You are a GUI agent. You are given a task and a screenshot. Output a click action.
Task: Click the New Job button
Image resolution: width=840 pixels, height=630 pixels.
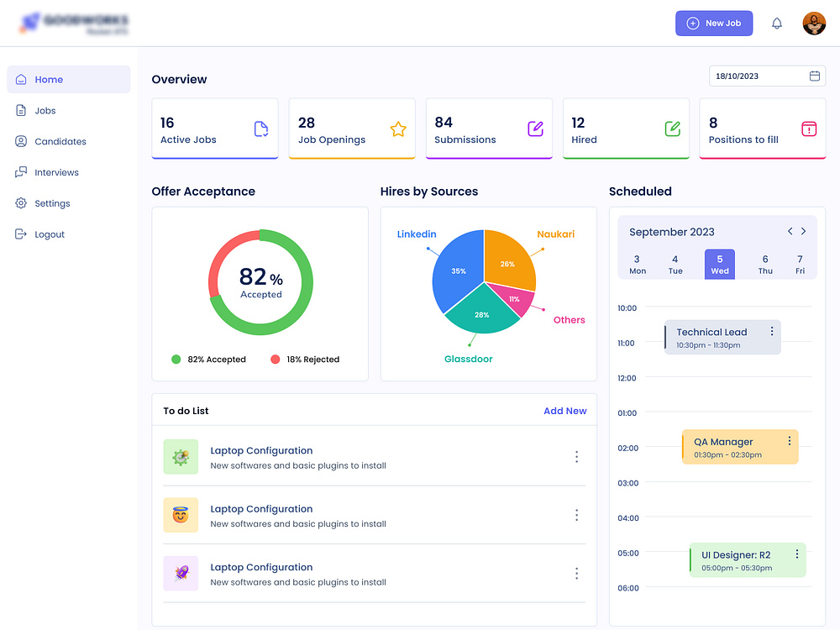coord(714,23)
